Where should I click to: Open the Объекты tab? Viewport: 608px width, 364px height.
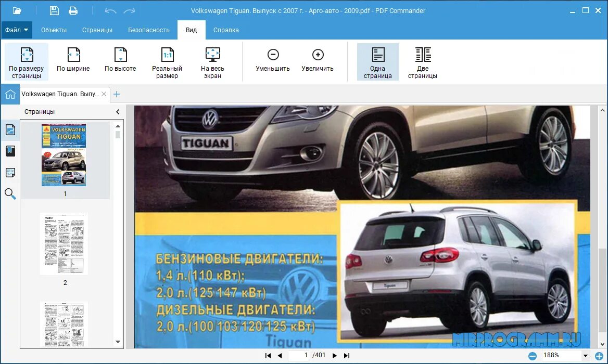tap(54, 30)
